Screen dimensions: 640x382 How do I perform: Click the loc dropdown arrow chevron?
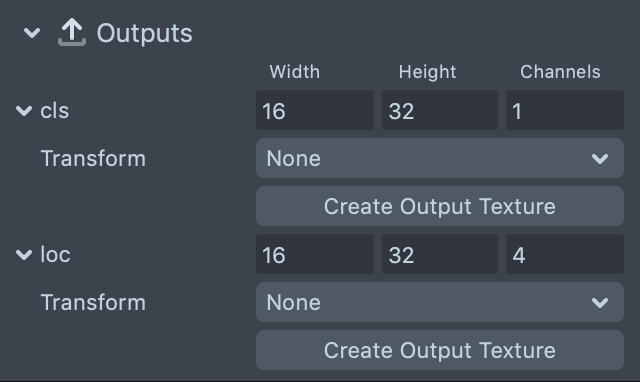coord(600,302)
